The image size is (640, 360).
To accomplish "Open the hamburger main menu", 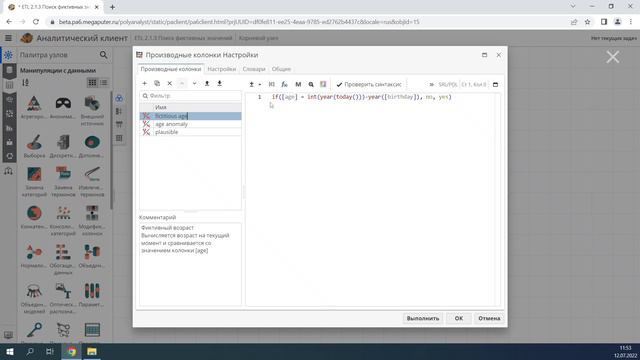I will coord(8,38).
